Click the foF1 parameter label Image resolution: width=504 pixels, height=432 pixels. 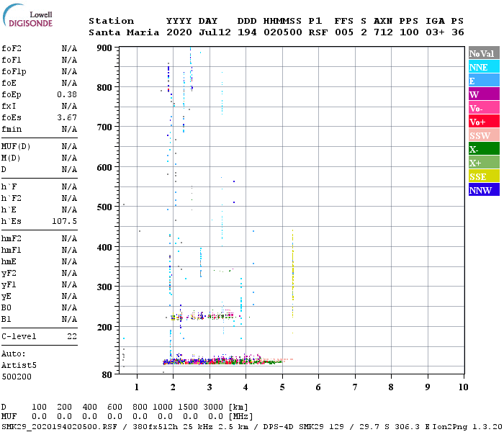click(12, 60)
